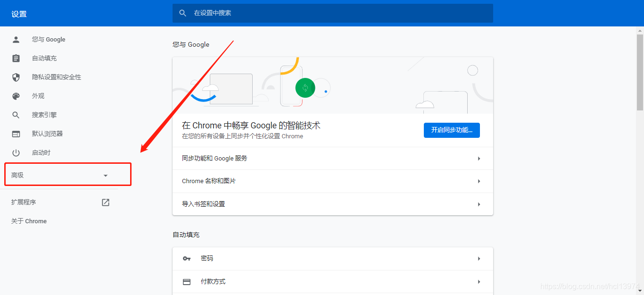Click the browser window icon for 默认浏览器
Screen dimensions: 644x295
[16, 134]
